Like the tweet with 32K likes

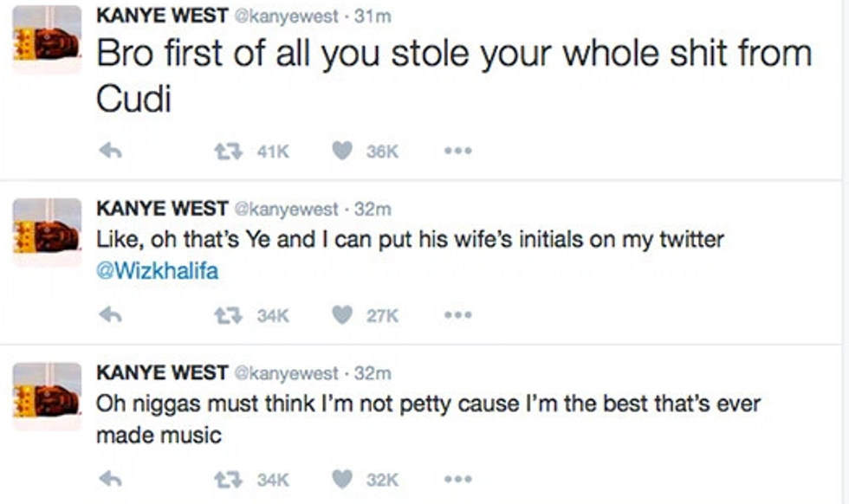343,479
